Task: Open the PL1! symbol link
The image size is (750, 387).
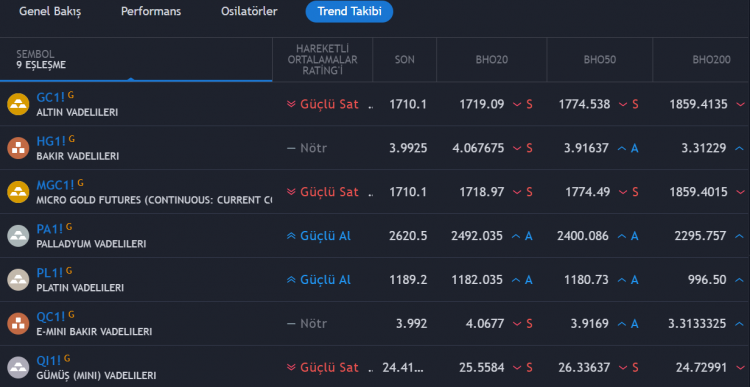Action: [50, 273]
